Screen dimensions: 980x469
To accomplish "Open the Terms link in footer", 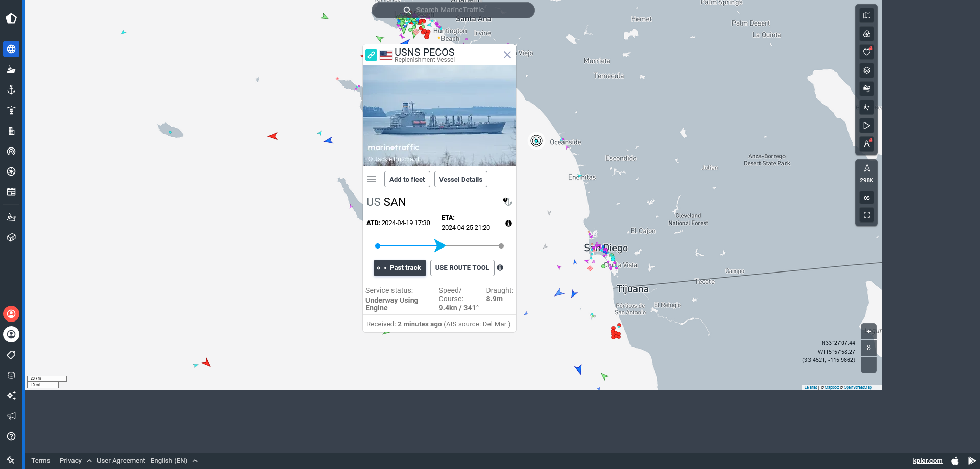I will pyautogui.click(x=41, y=461).
